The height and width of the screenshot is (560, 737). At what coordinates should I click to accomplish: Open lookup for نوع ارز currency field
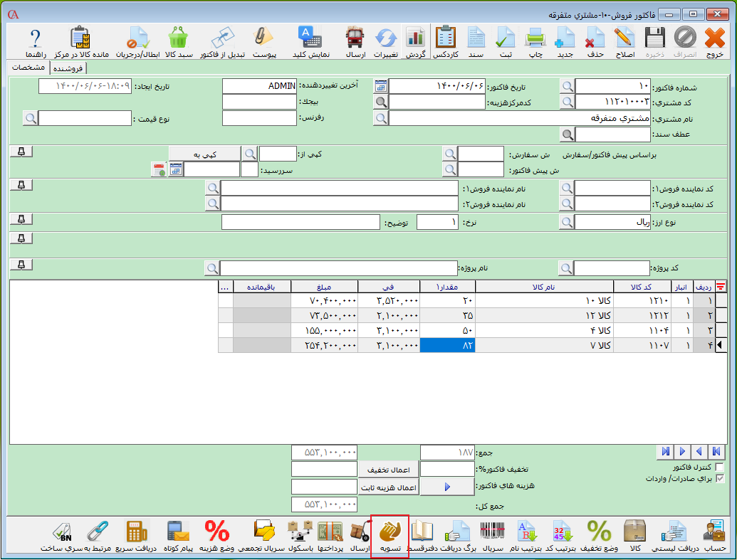(567, 222)
